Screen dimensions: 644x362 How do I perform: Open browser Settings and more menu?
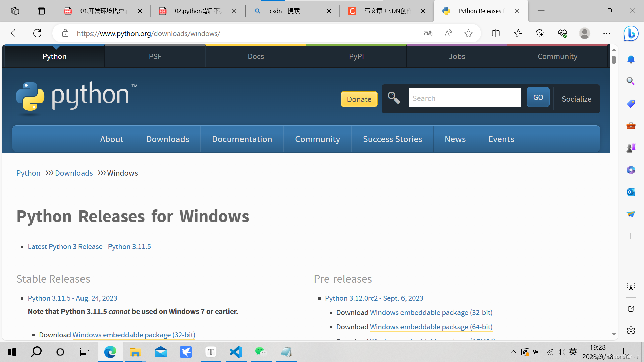point(606,33)
